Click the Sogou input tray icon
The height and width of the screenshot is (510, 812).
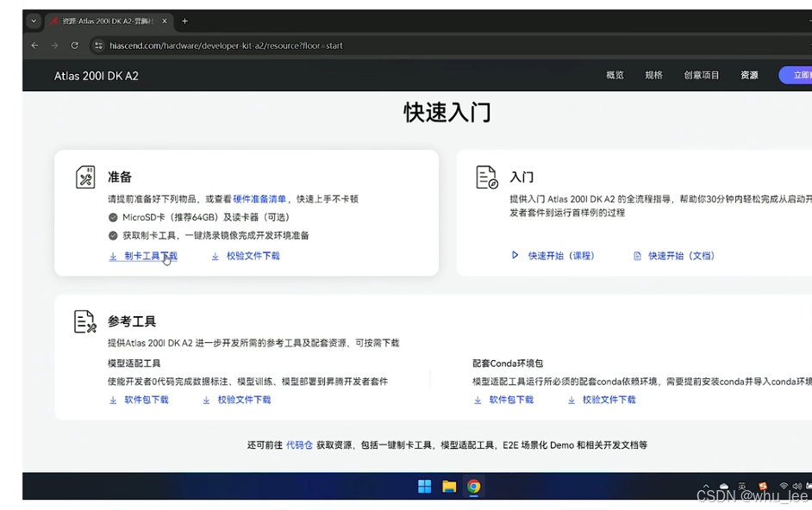(763, 486)
